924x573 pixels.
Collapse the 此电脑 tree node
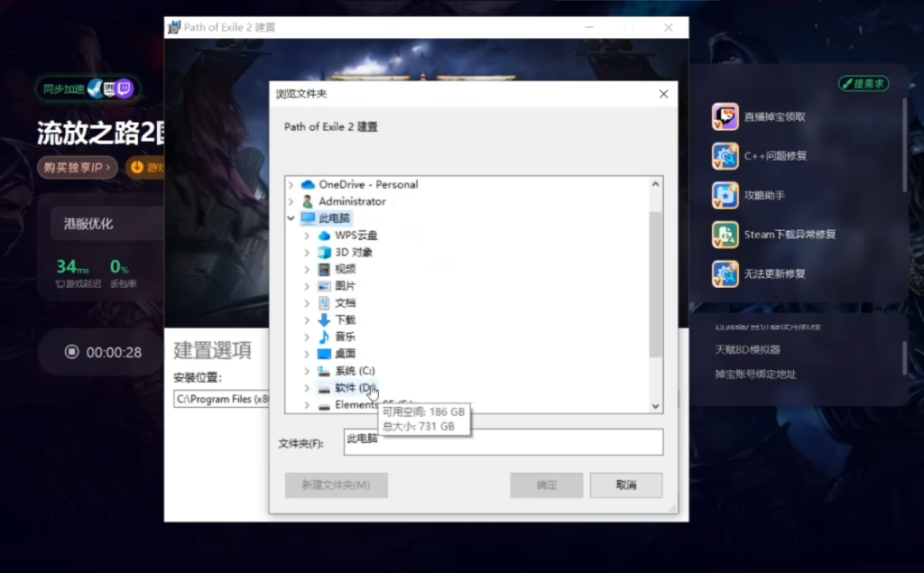pos(291,218)
